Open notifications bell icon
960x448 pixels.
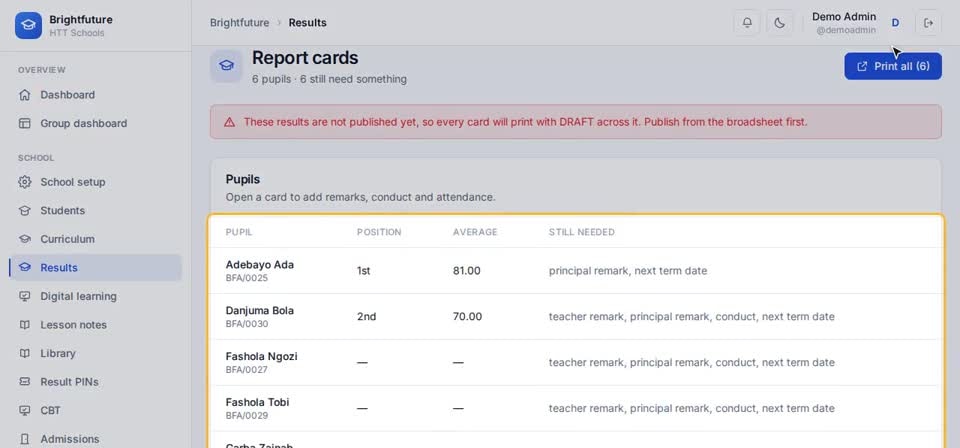(747, 23)
